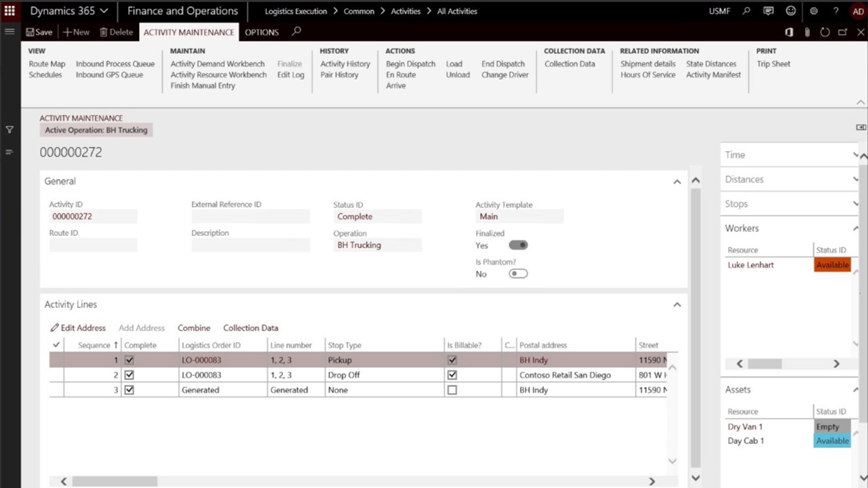Open the app launcher waffle icon
The height and width of the screenshot is (488, 868).
9,11
